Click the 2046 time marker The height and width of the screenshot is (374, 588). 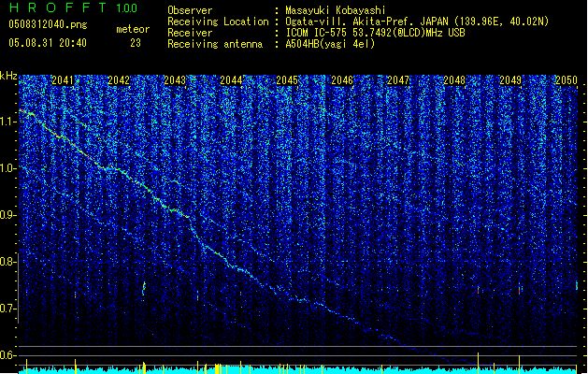pyautogui.click(x=342, y=79)
